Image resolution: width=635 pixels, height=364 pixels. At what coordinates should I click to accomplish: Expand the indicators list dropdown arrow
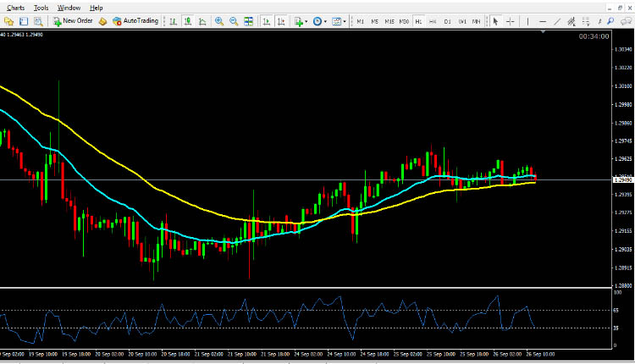coord(308,21)
